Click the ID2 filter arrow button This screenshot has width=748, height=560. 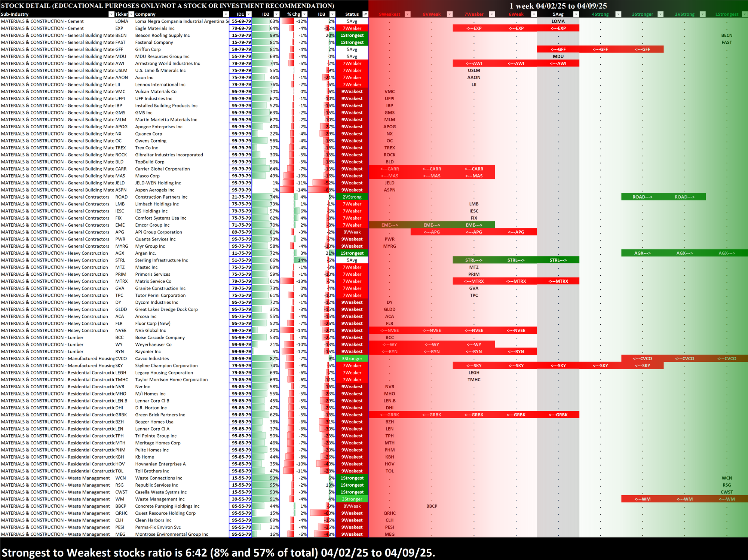(x=276, y=14)
